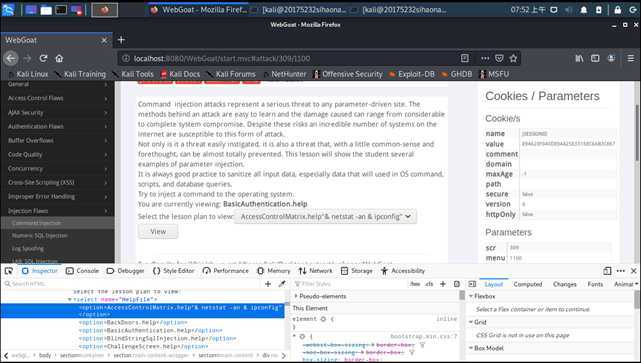Screen dimensions: 641x363
Task: Switch to the Fonts sidebar tab
Action: point(595,284)
